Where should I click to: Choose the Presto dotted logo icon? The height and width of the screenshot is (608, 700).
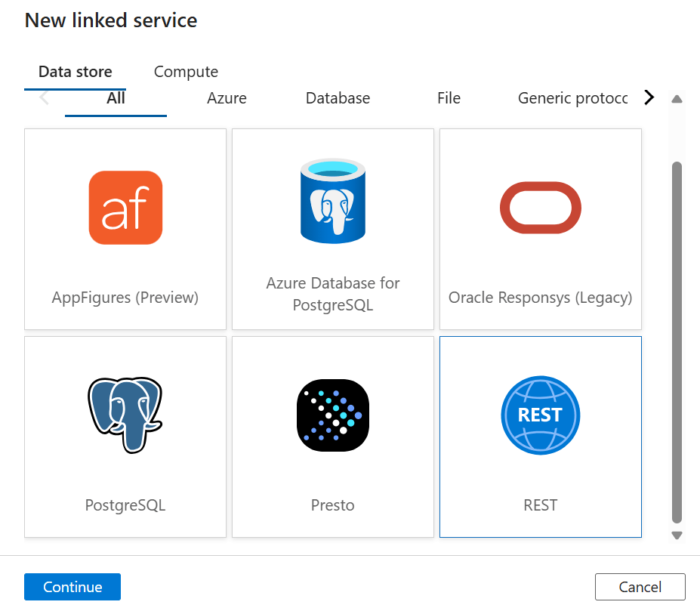coord(333,415)
